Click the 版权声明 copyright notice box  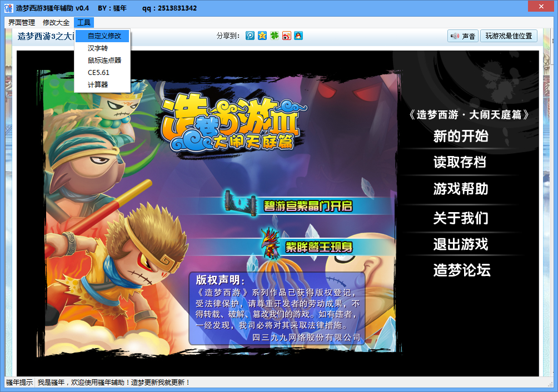277,309
